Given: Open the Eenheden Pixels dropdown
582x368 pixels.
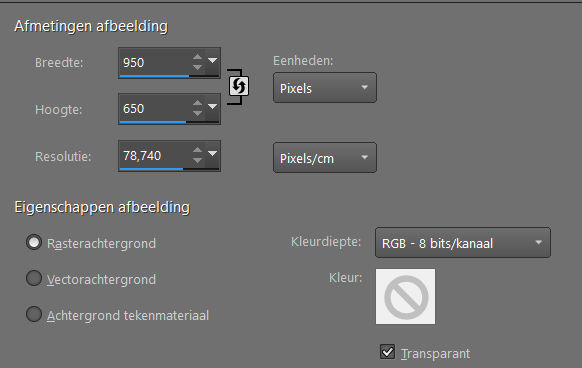Looking at the screenshot, I should 325,88.
